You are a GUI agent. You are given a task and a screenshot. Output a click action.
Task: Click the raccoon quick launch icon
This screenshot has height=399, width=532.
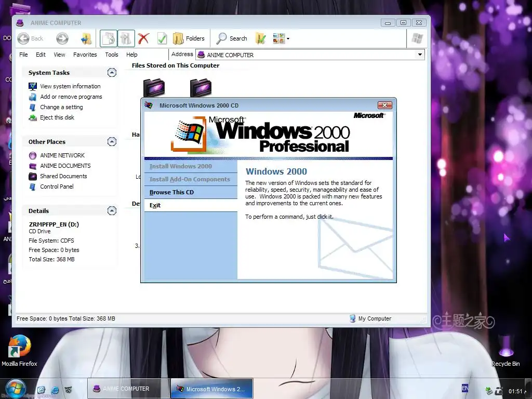click(68, 390)
